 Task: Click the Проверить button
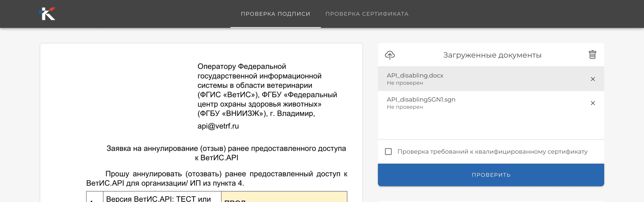pos(491,175)
